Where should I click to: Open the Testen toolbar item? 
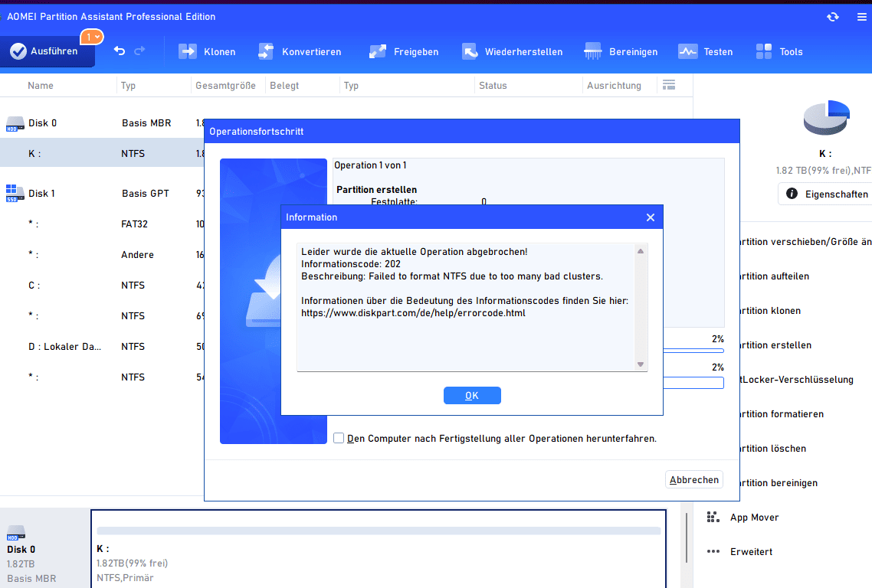(x=705, y=52)
